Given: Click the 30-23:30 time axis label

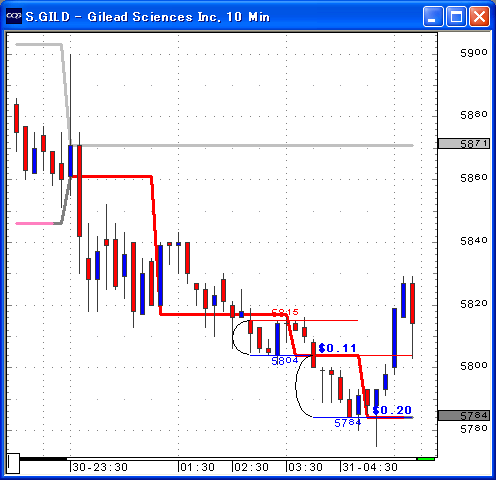Looking at the screenshot, I should tap(100, 467).
